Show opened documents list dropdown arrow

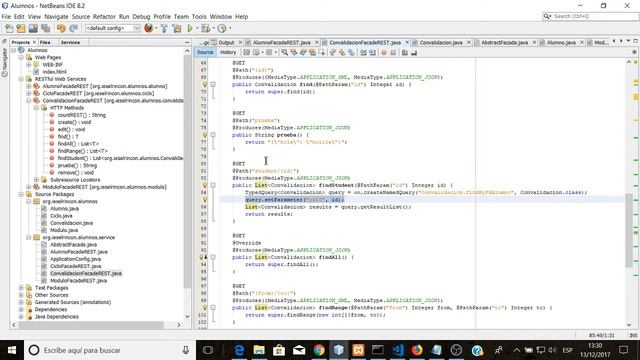click(629, 41)
